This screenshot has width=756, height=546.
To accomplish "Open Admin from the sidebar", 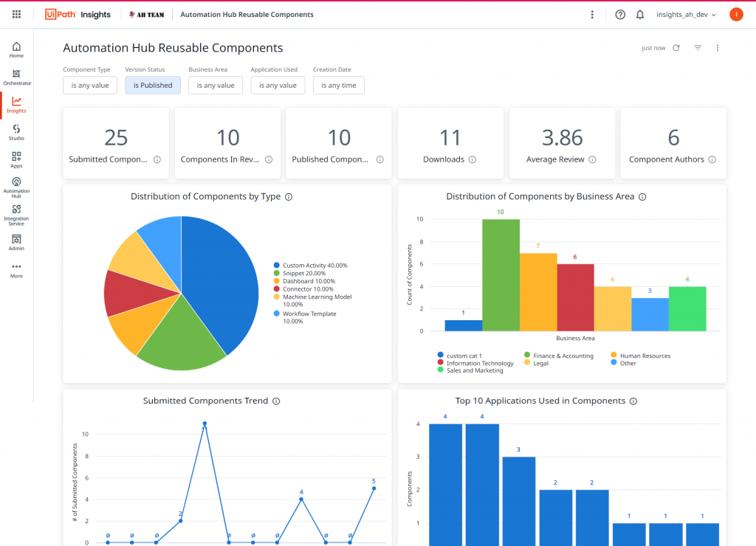I will (x=16, y=242).
